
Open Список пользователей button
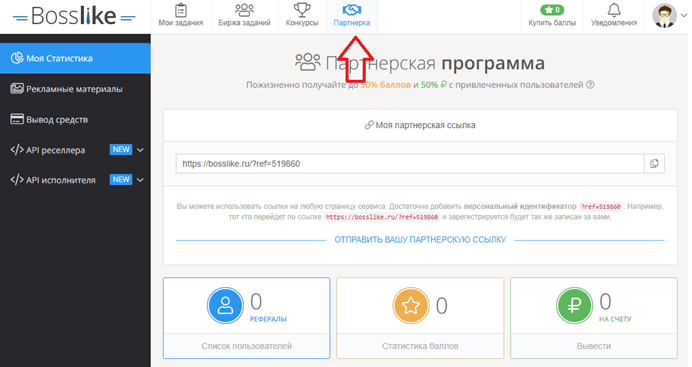[247, 346]
